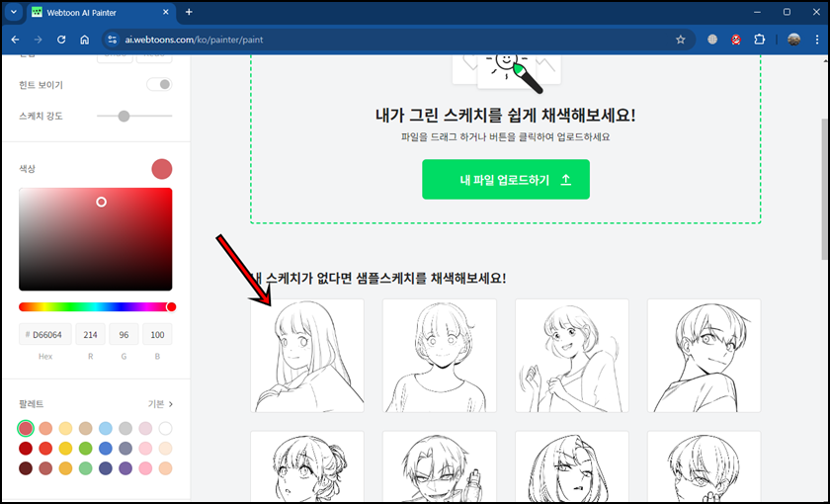Reload the Webtoon AI Painter page
Screen dimensions: 830x504
pos(61,40)
